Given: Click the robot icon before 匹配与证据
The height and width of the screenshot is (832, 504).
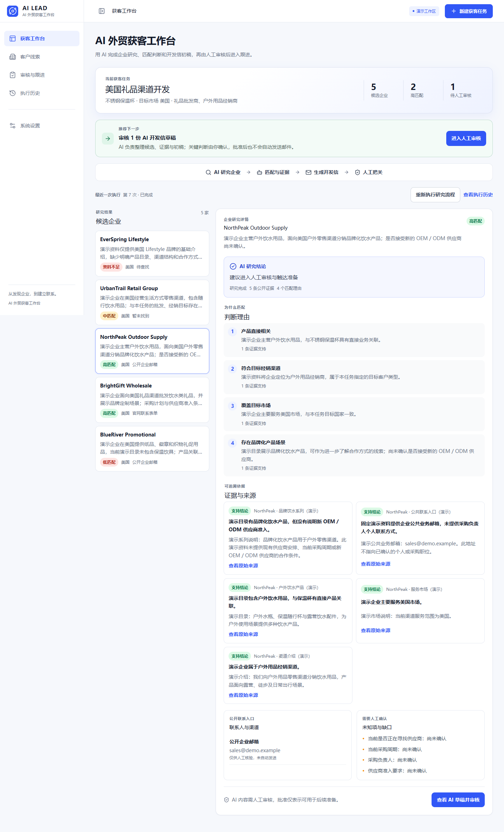Looking at the screenshot, I should click(x=259, y=172).
